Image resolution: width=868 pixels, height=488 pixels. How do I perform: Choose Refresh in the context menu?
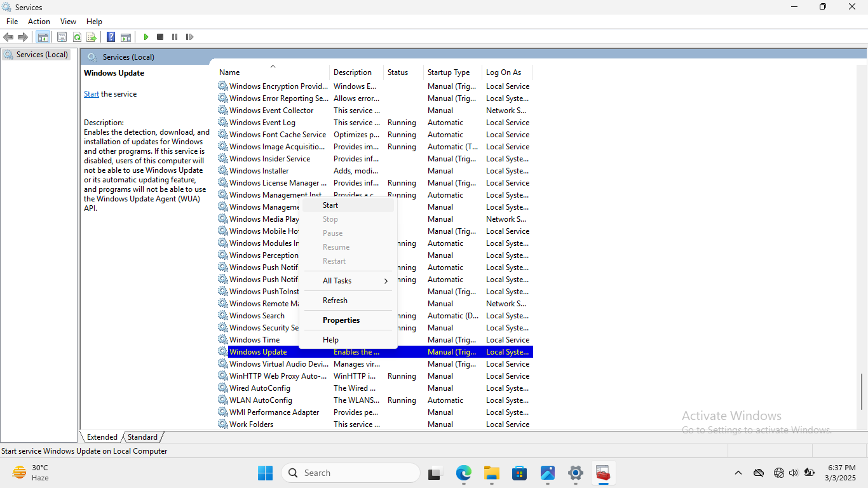(x=335, y=301)
